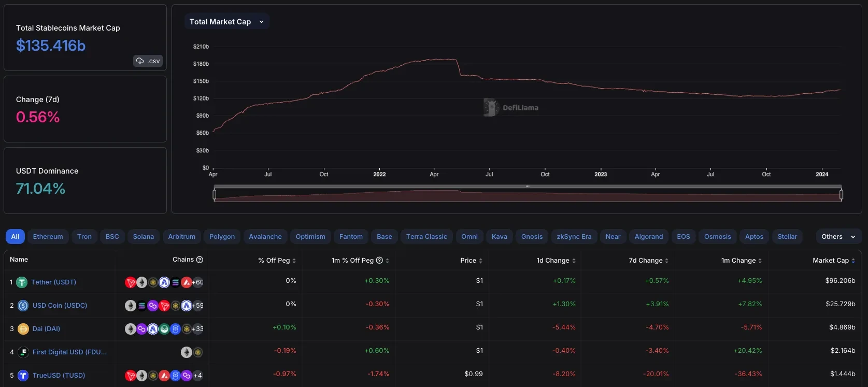Show Terra Classic chain stablecoins
This screenshot has width=868, height=387.
tap(426, 237)
